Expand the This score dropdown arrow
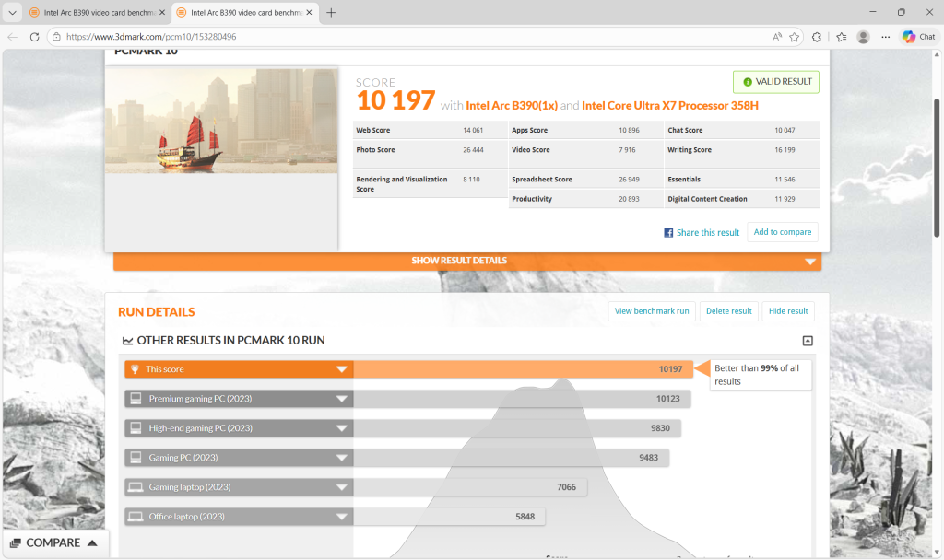Screen dimensions: 944x560 point(341,369)
